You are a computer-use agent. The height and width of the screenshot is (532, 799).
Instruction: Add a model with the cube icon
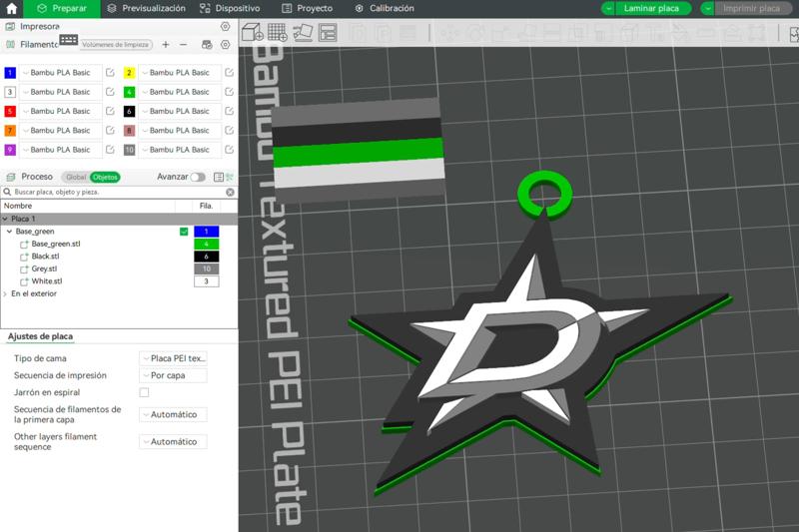coord(252,33)
